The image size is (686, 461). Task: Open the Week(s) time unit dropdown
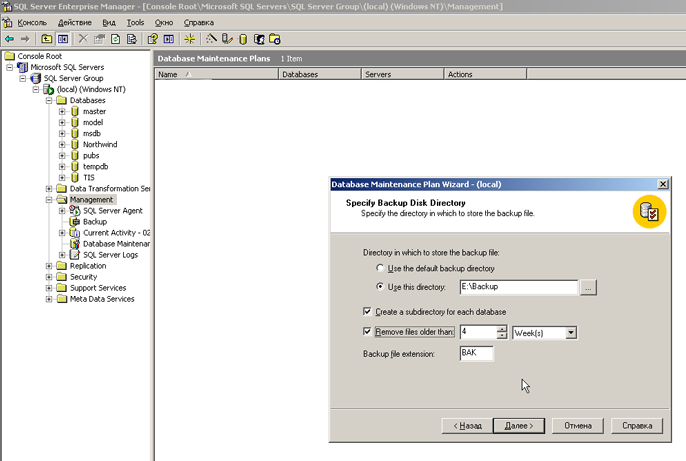click(x=570, y=333)
